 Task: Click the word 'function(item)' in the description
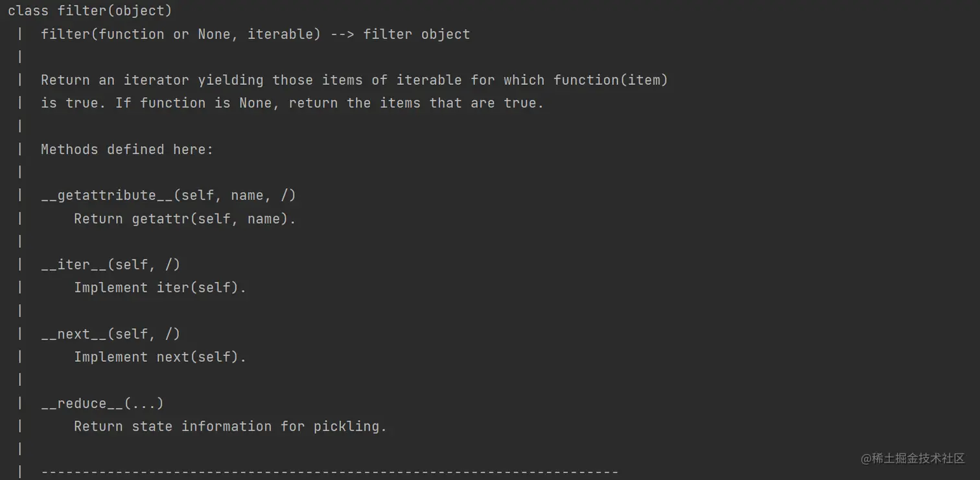click(x=611, y=80)
